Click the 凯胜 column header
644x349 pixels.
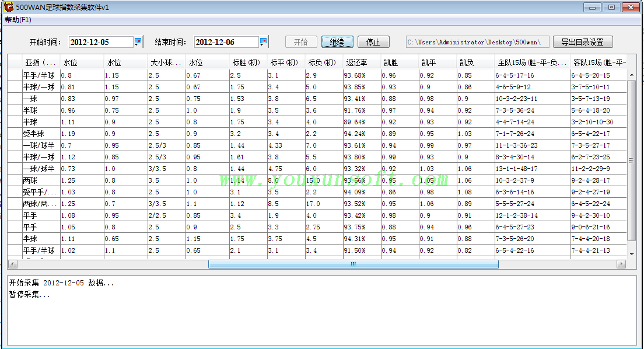[x=400, y=62]
